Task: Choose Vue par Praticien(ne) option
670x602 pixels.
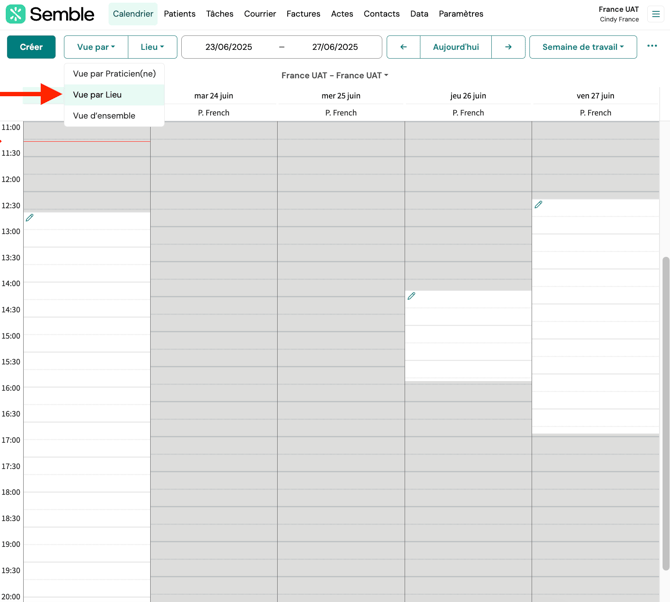Action: [114, 74]
